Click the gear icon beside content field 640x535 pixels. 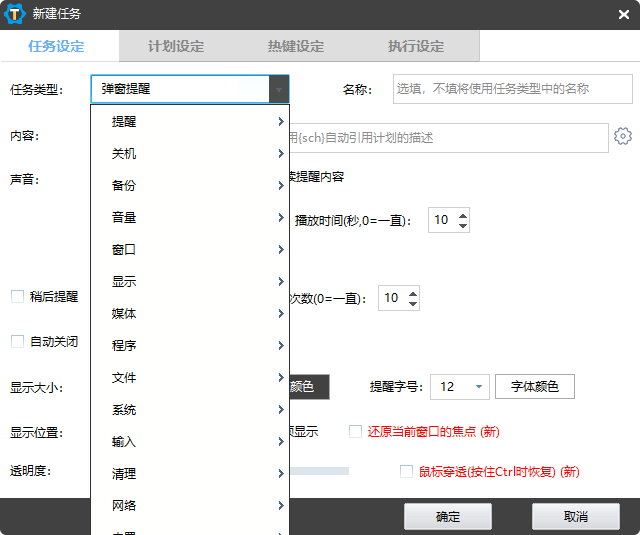623,137
